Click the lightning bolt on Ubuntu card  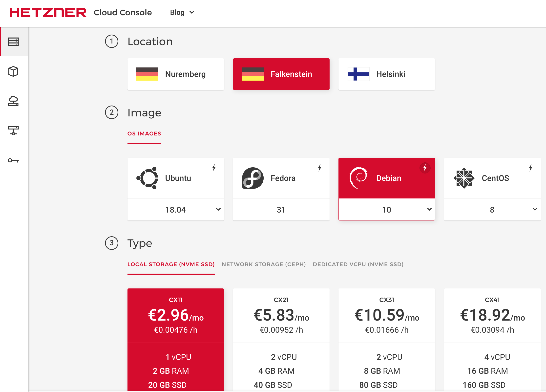214,168
